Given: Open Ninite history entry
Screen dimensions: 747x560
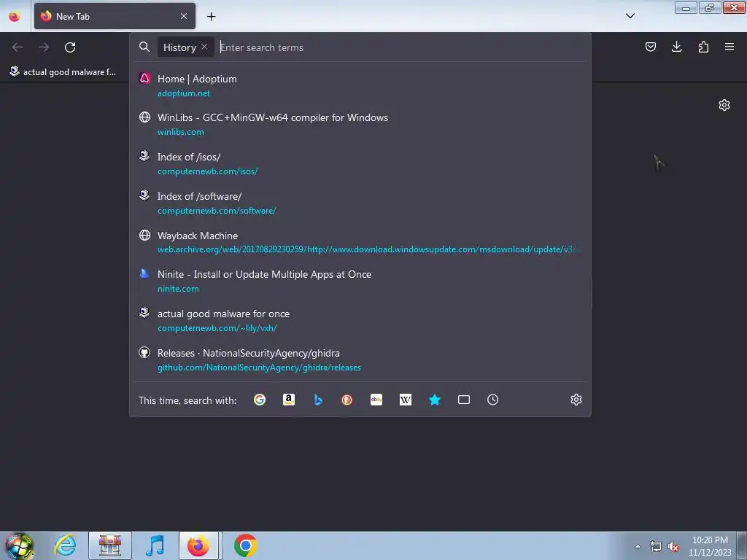Looking at the screenshot, I should point(360,281).
